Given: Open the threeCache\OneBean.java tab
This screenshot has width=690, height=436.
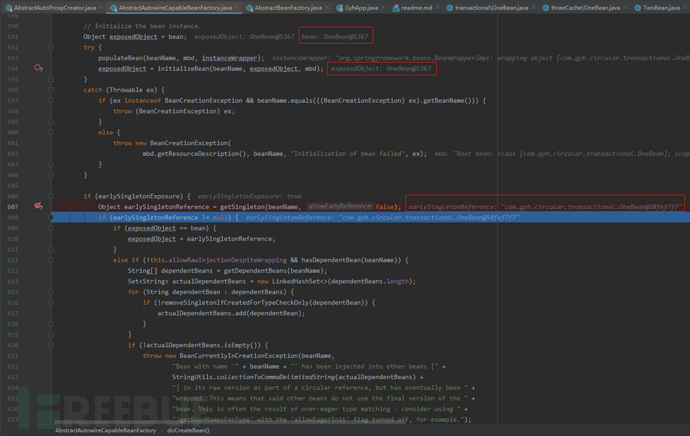Looking at the screenshot, I should tap(587, 7).
